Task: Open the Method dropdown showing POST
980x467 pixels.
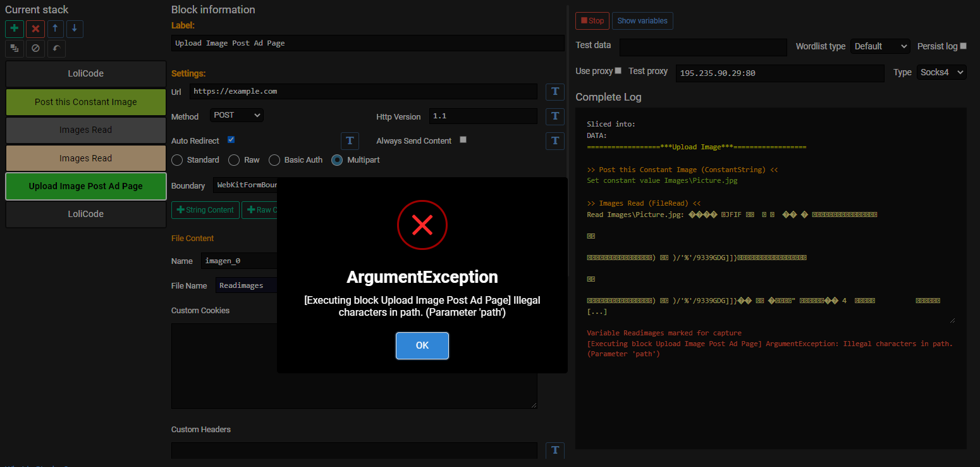Action: tap(236, 115)
